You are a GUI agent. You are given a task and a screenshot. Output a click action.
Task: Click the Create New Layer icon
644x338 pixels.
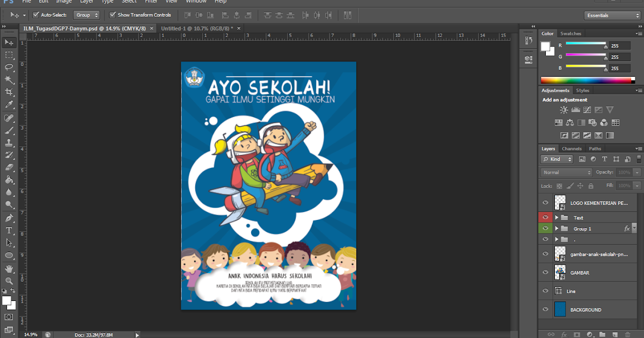[x=614, y=334]
